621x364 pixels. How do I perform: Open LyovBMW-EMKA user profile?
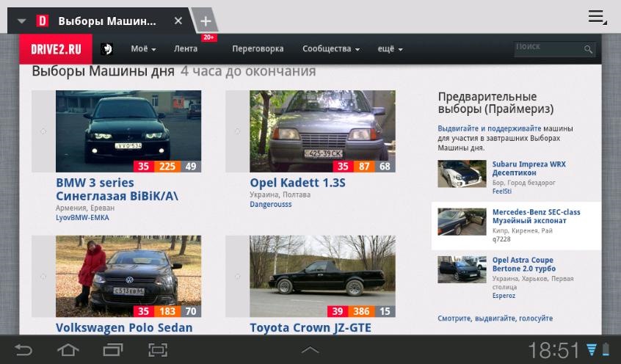82,218
